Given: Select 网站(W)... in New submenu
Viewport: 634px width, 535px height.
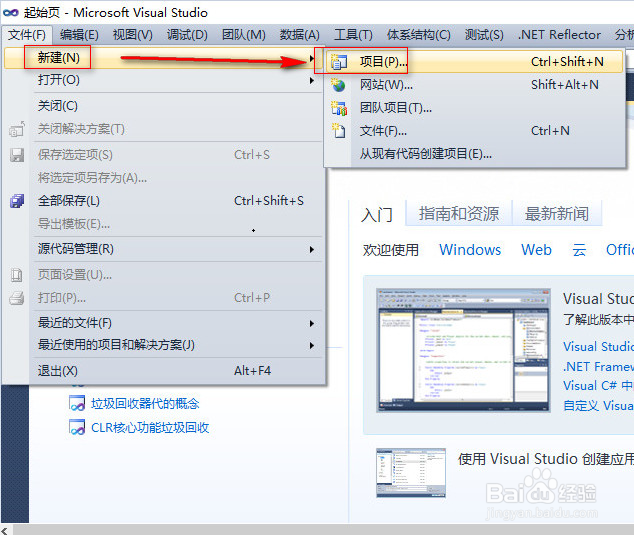Looking at the screenshot, I should coord(474,85).
